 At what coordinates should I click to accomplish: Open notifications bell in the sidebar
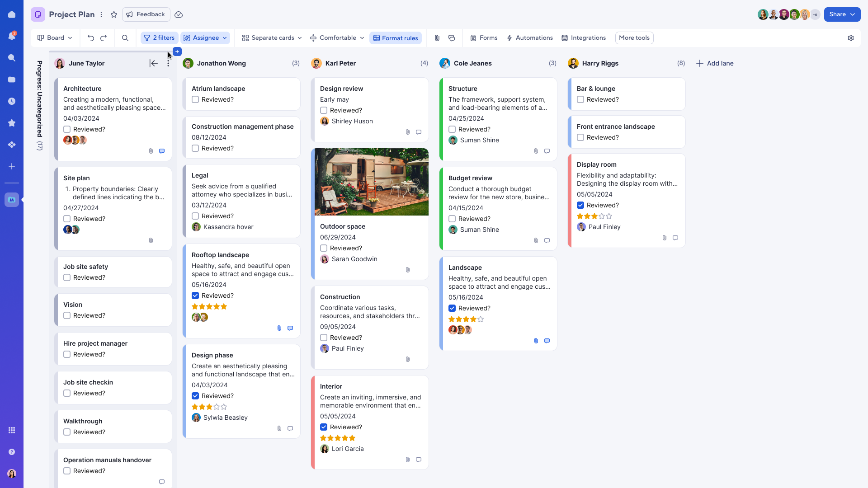pyautogui.click(x=12, y=36)
